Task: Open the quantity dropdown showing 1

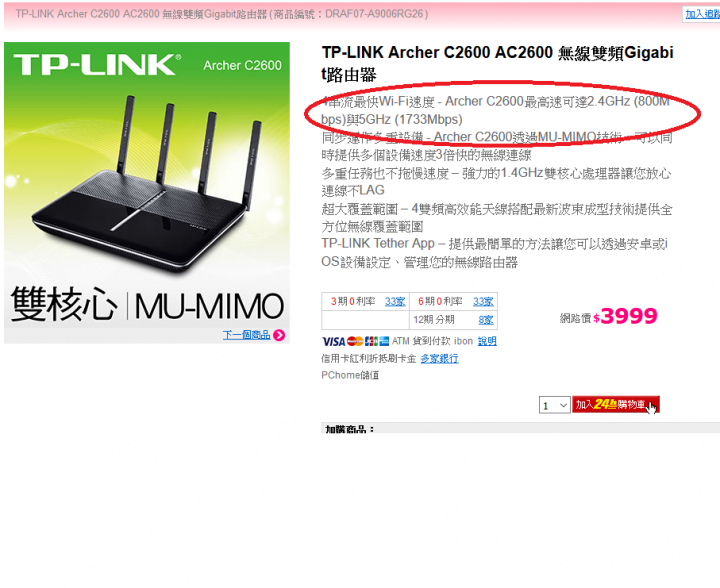Action: pos(555,405)
